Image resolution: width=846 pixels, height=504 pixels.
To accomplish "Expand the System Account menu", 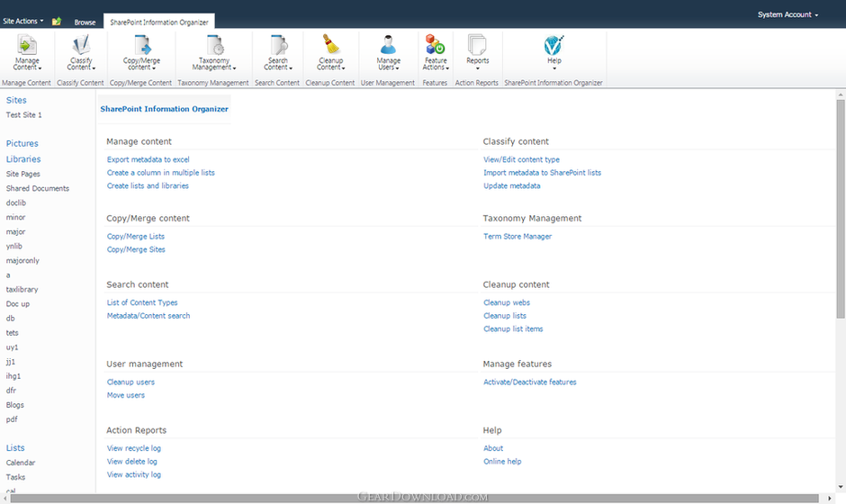I will 787,14.
